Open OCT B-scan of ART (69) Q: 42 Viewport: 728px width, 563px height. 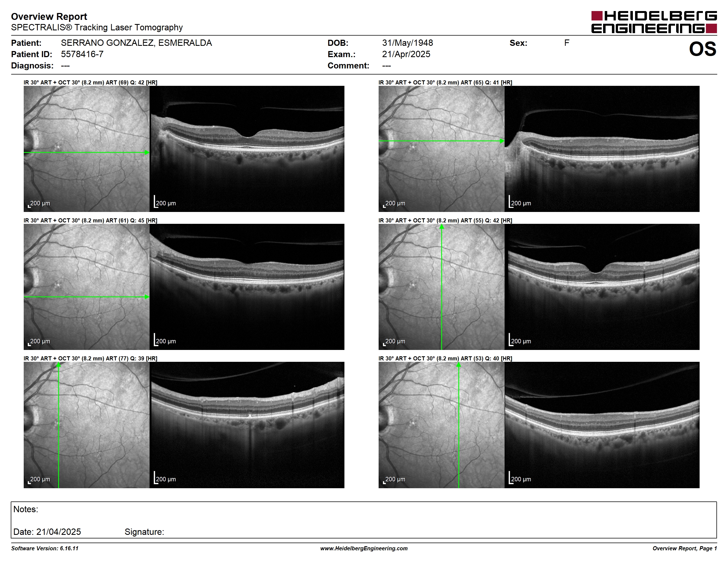[x=247, y=149]
